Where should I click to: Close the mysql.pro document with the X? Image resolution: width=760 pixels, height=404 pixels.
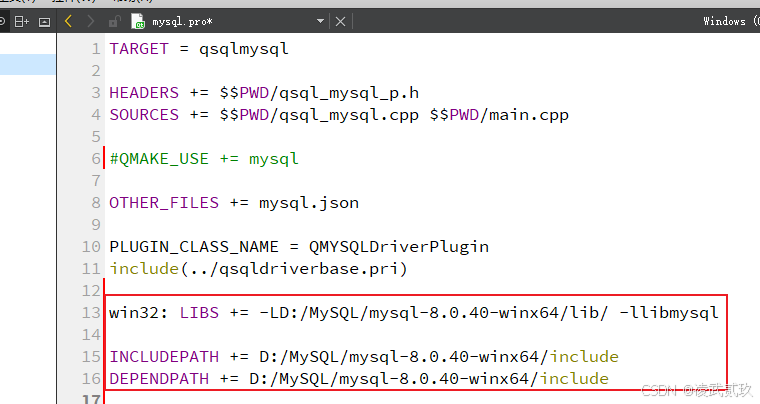(340, 21)
